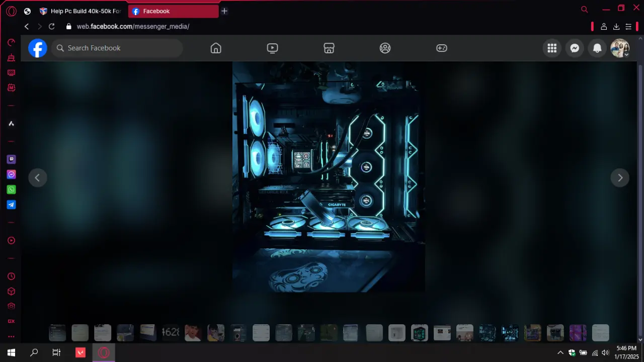Viewport: 644px width, 362px height.
Task: Open Facebook Gaming controller icon
Action: 442,48
